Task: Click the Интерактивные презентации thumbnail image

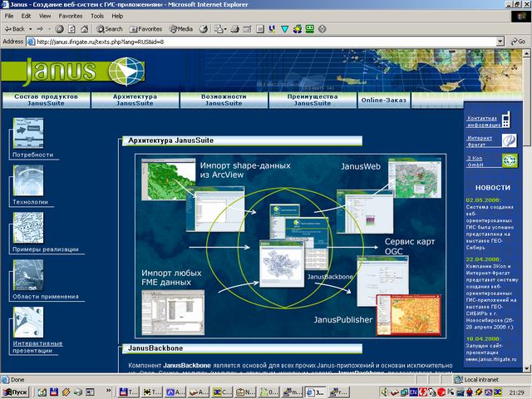Action: (28, 322)
